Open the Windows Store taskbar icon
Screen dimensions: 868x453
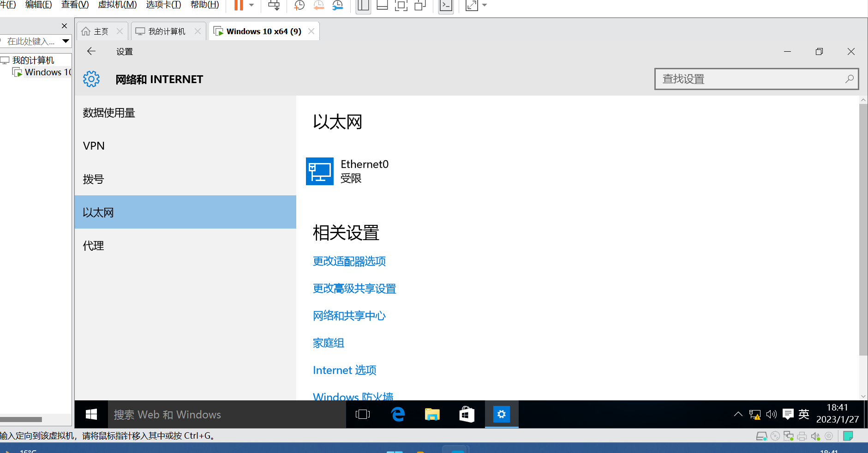467,414
